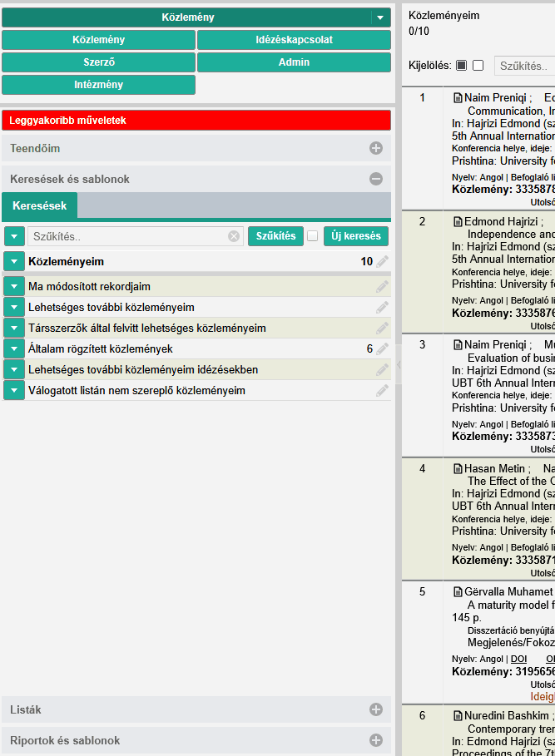Click edit pencil for Általam rögzített közlemények
This screenshot has height=756, width=555.
click(x=382, y=348)
